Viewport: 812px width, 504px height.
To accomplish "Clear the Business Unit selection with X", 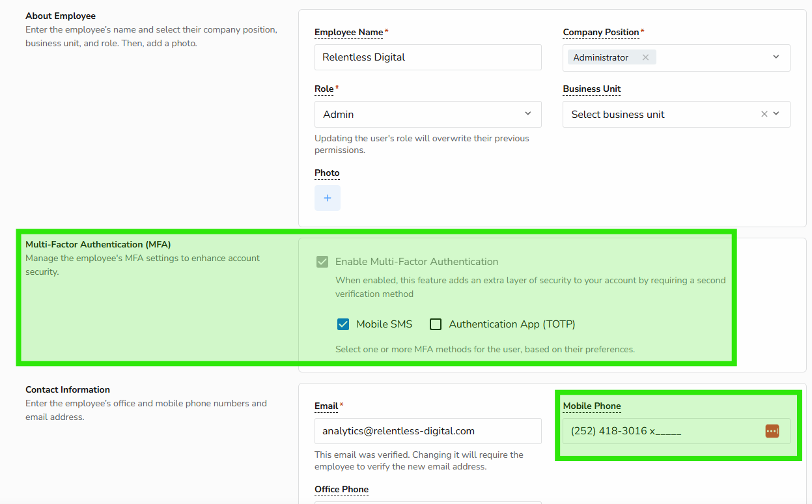I will tap(764, 114).
